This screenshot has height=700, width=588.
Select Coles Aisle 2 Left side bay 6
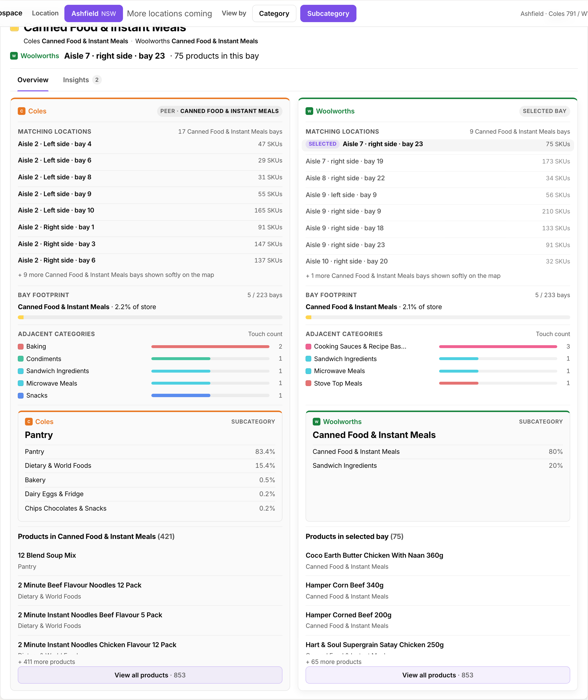pos(150,161)
